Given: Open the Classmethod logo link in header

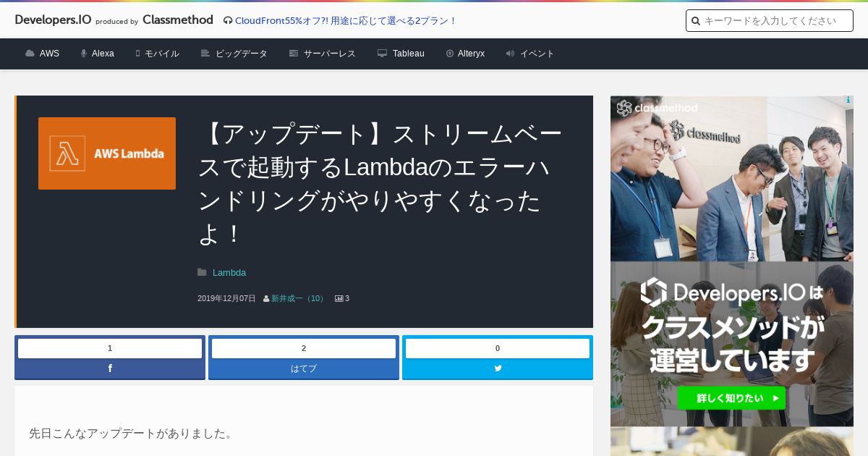Looking at the screenshot, I should point(178,20).
